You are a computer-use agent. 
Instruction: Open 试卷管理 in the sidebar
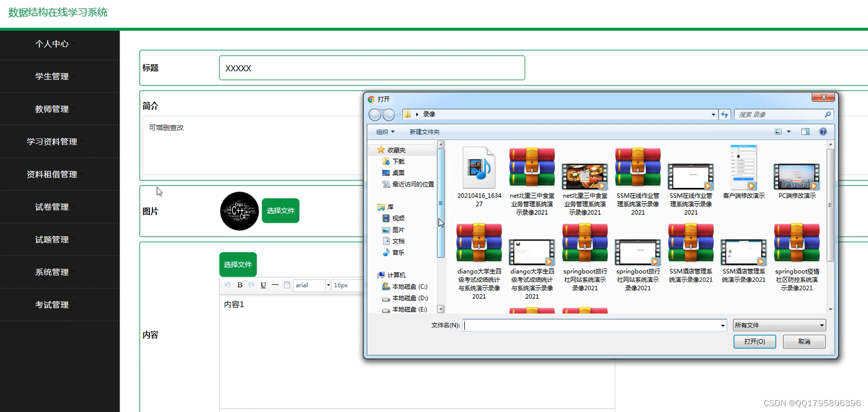coord(52,207)
